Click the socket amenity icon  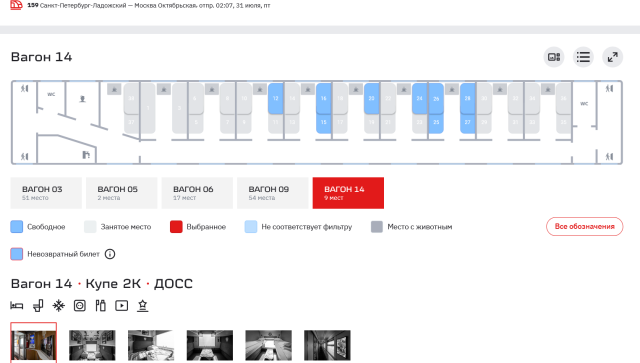[80, 306]
